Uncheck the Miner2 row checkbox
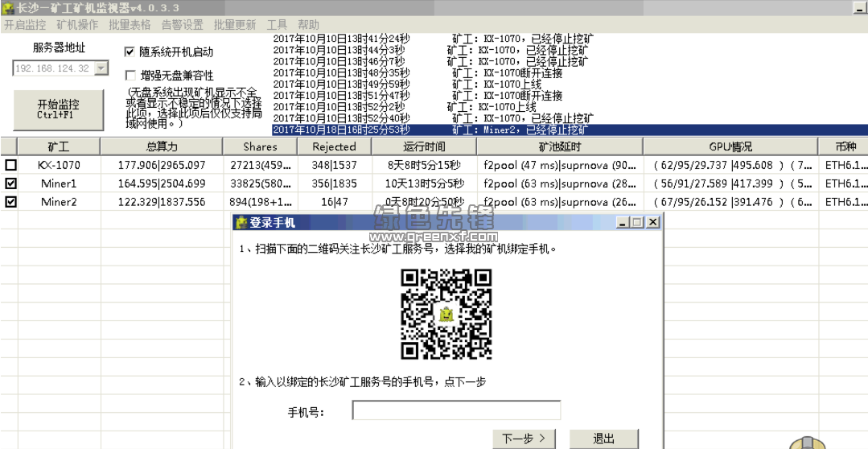 click(x=10, y=202)
